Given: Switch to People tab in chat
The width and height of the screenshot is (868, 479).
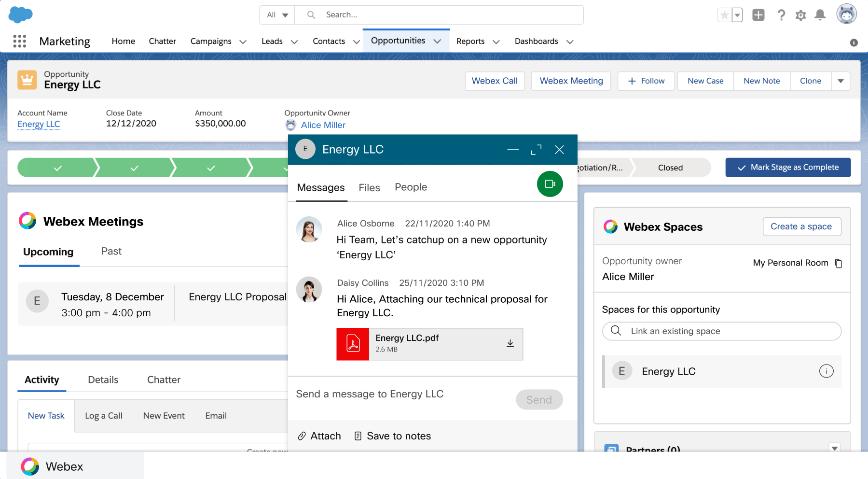Looking at the screenshot, I should click(x=411, y=187).
